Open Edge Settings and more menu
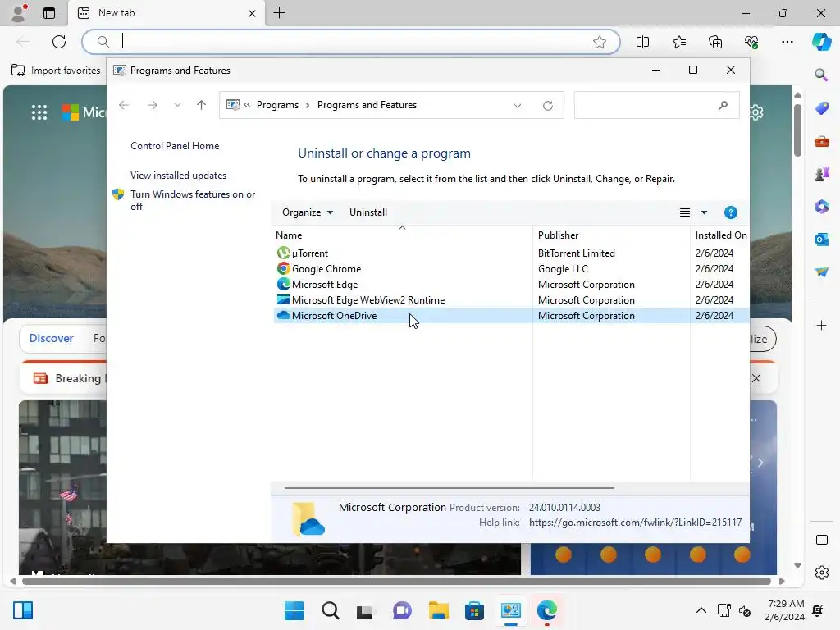The width and height of the screenshot is (840, 630). tap(787, 42)
